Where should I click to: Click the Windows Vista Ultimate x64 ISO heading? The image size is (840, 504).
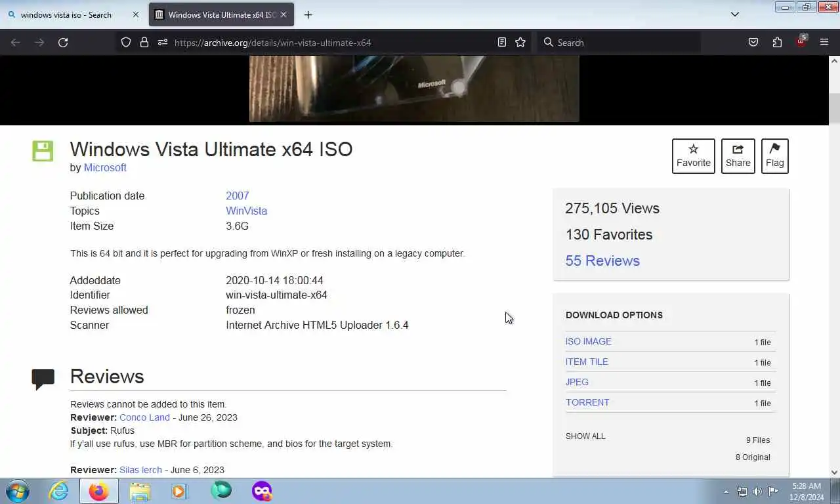pyautogui.click(x=211, y=149)
